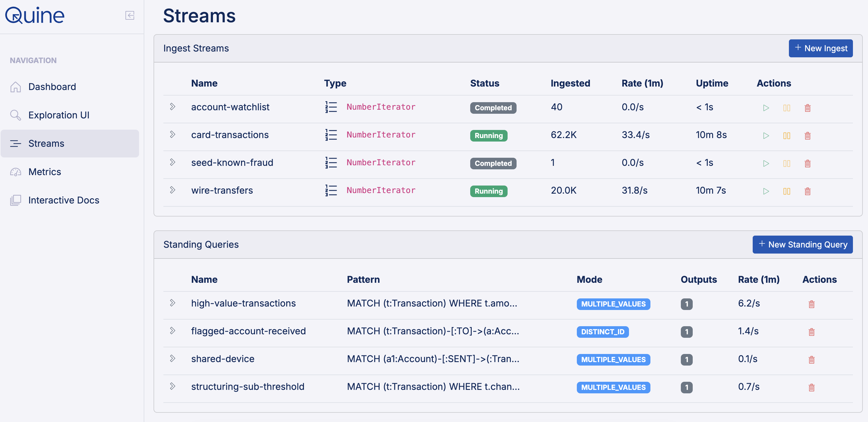Delete the card-transactions ingest stream
Image resolution: width=868 pixels, height=422 pixels.
[807, 136]
